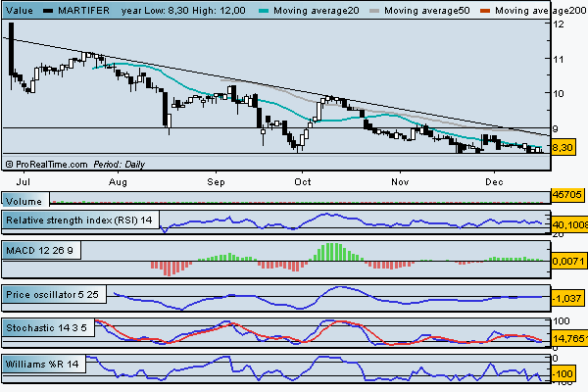Viewport: 588px width, 392px height.
Task: Click the Moving average20 teal legend swatch
Action: [x=264, y=11]
